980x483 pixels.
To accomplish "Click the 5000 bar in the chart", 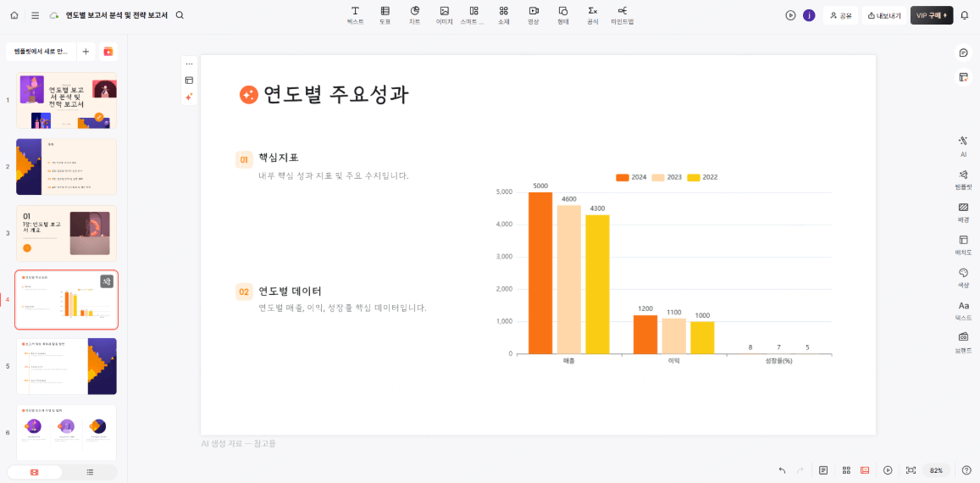I will (540, 273).
